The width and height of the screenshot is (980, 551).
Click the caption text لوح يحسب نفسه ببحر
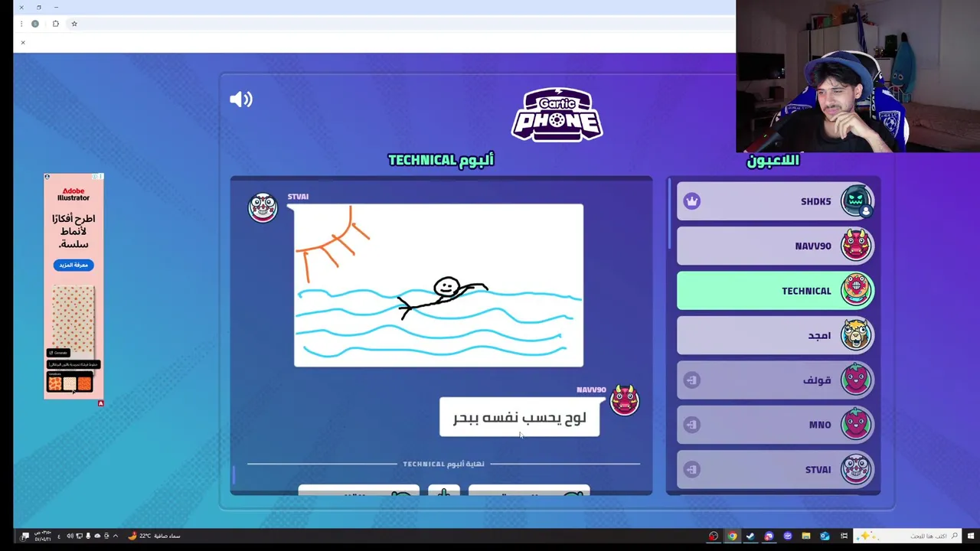coord(519,418)
